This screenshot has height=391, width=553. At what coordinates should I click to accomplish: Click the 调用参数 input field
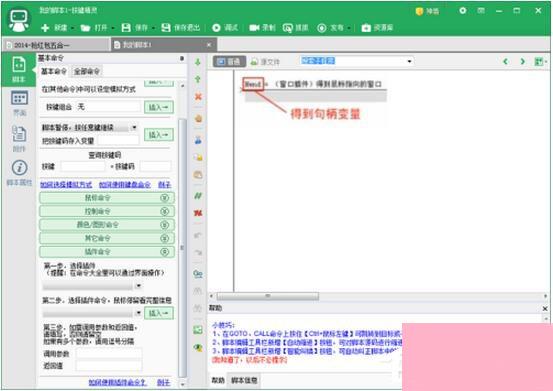point(109,354)
